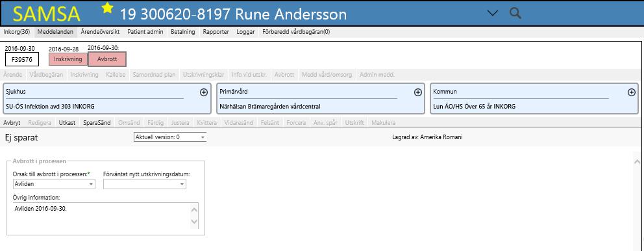Click the Ej sparat status text

tap(21, 137)
